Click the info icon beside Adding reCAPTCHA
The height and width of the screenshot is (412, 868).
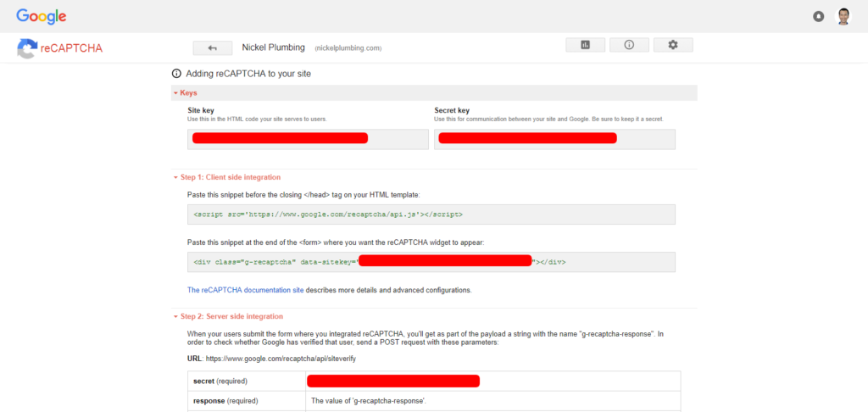(x=176, y=73)
